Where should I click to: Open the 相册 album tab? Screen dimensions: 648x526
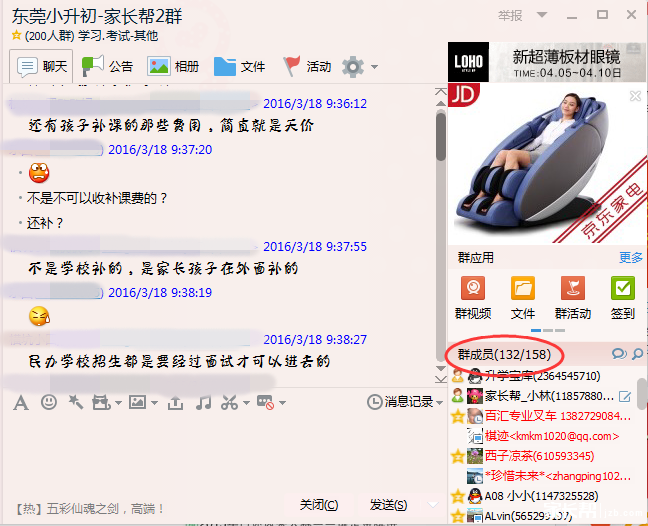pos(173,66)
